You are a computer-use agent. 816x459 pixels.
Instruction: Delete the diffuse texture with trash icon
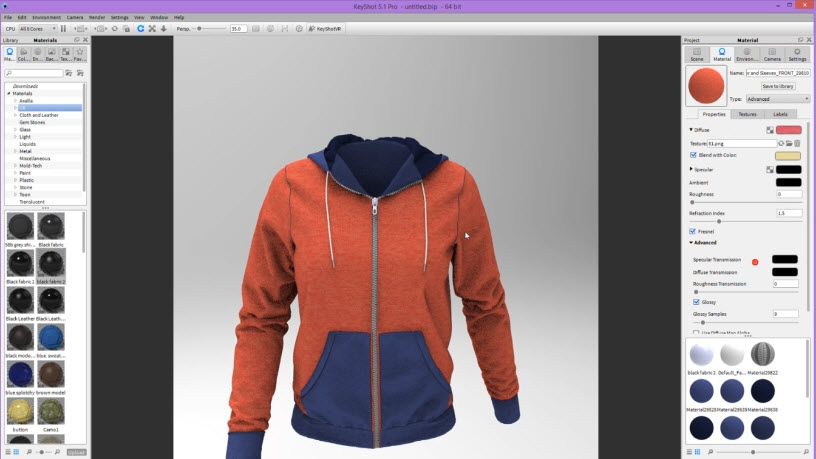(x=797, y=143)
